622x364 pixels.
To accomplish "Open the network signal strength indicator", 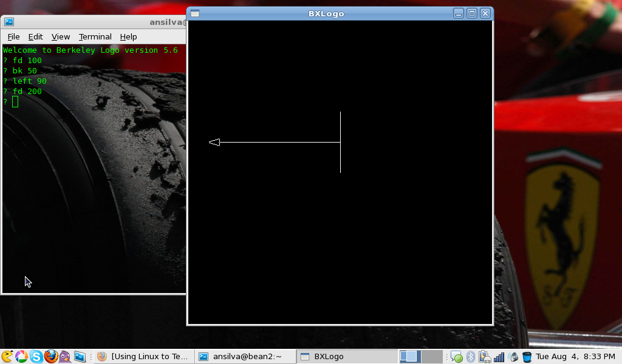I will coord(499,357).
